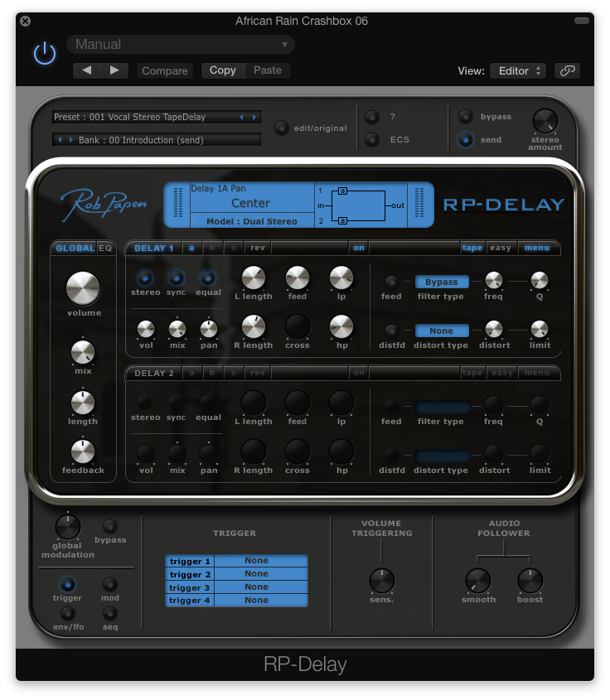Go to next preset with right arrow
Screen dimensions: 610x700
click(114, 70)
